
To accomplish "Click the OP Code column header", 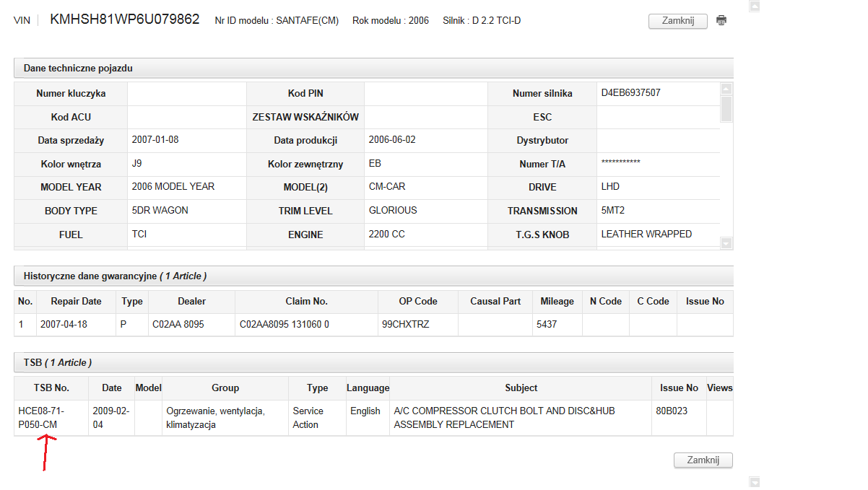I will [x=418, y=301].
